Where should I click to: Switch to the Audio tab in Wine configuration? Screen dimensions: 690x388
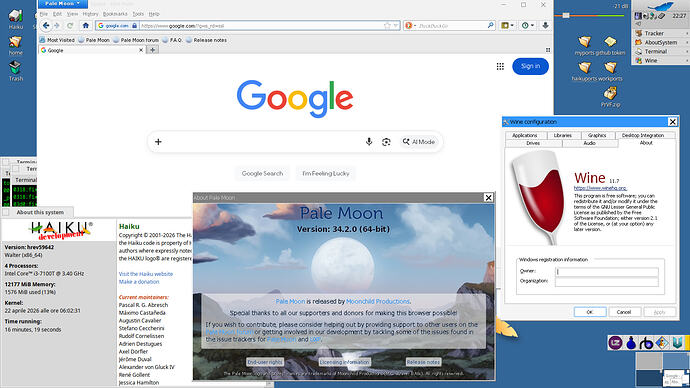tap(589, 143)
